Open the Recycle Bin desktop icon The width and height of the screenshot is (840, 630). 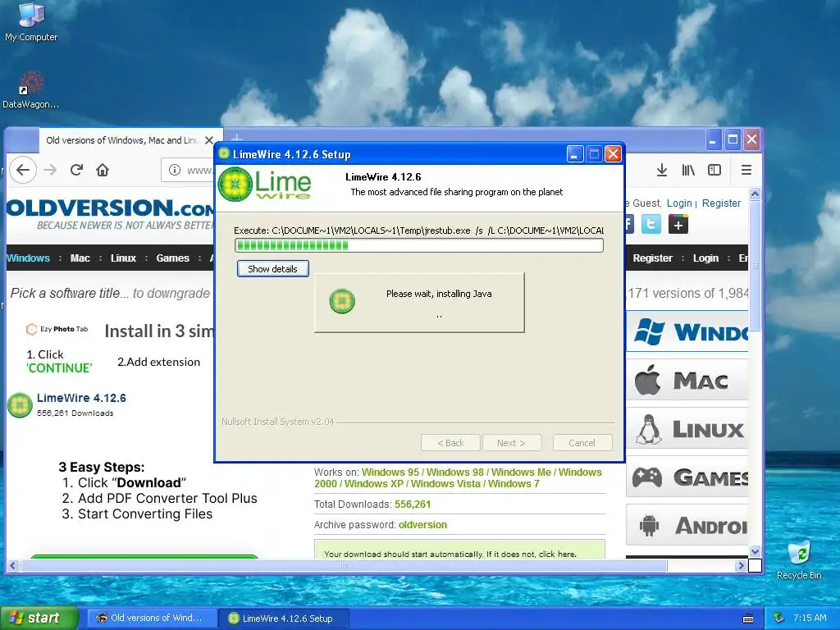(x=799, y=559)
